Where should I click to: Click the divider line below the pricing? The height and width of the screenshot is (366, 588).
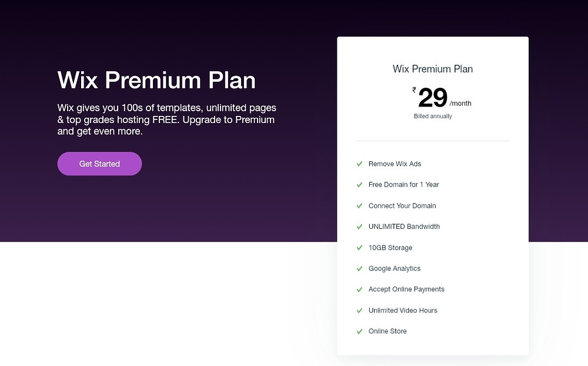coord(433,141)
